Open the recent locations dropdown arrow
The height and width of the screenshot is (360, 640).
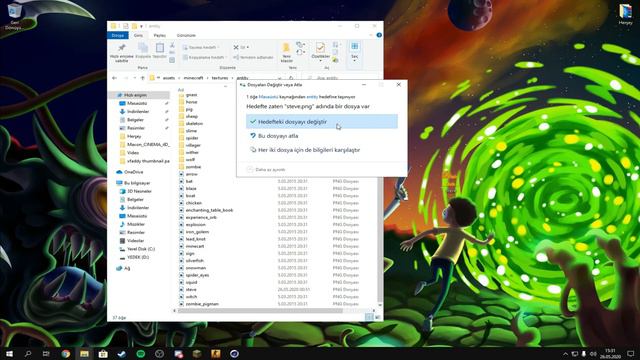pos(134,78)
